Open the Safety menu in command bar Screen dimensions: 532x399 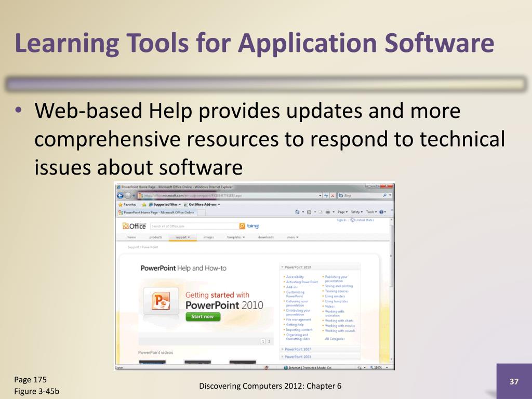coord(357,212)
